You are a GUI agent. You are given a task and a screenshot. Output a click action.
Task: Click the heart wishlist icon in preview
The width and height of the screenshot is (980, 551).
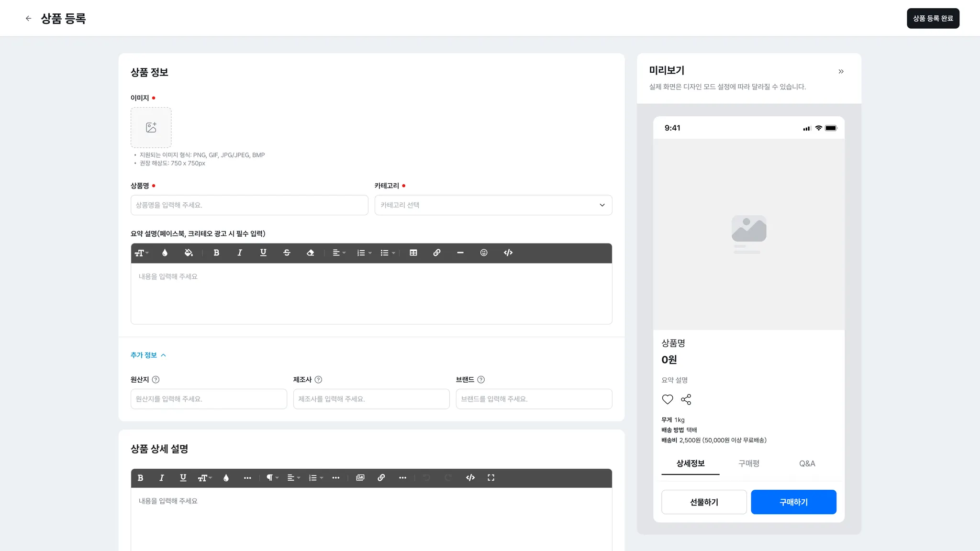click(x=668, y=399)
